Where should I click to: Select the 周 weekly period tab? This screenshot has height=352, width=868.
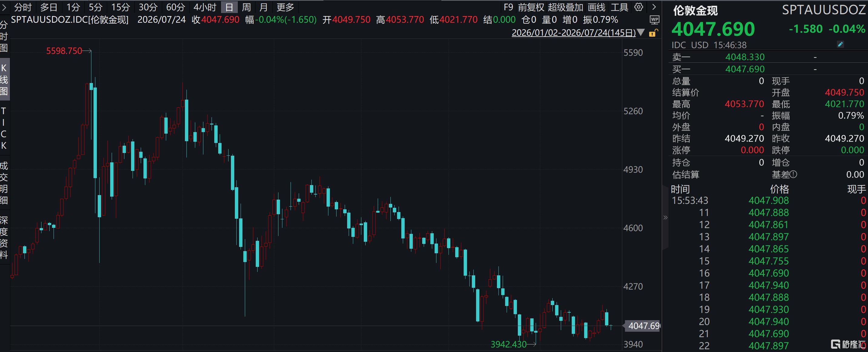coord(246,7)
